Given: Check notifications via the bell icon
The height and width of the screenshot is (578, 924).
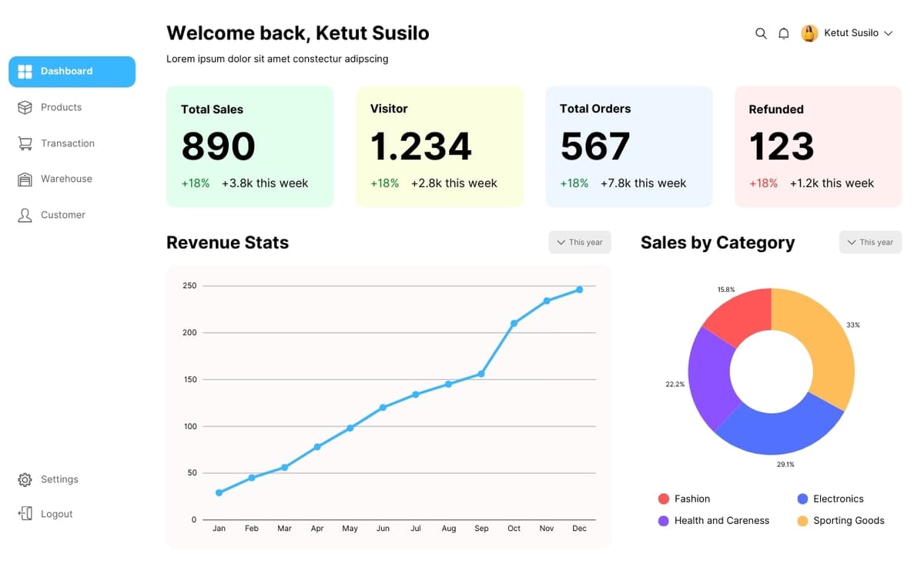Looking at the screenshot, I should coord(784,33).
